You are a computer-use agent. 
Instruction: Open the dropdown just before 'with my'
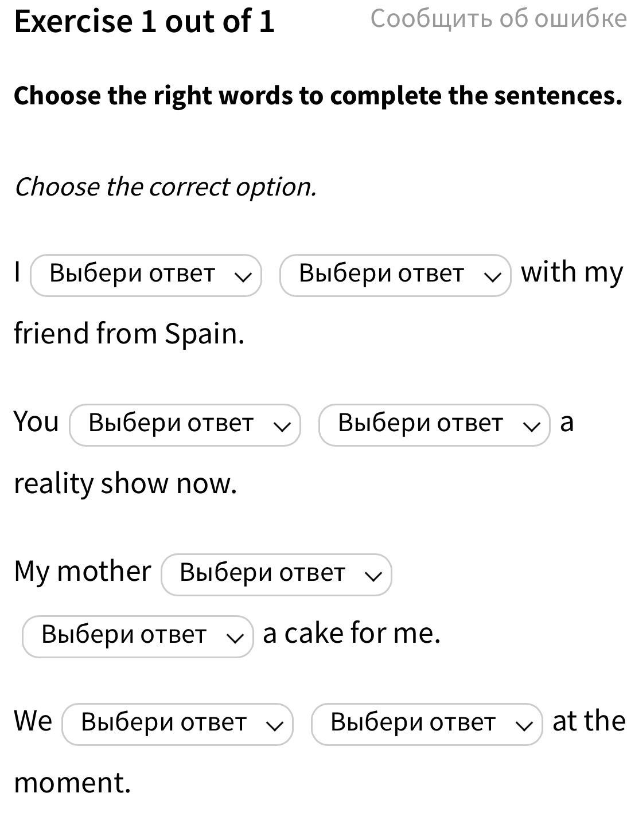click(x=395, y=275)
